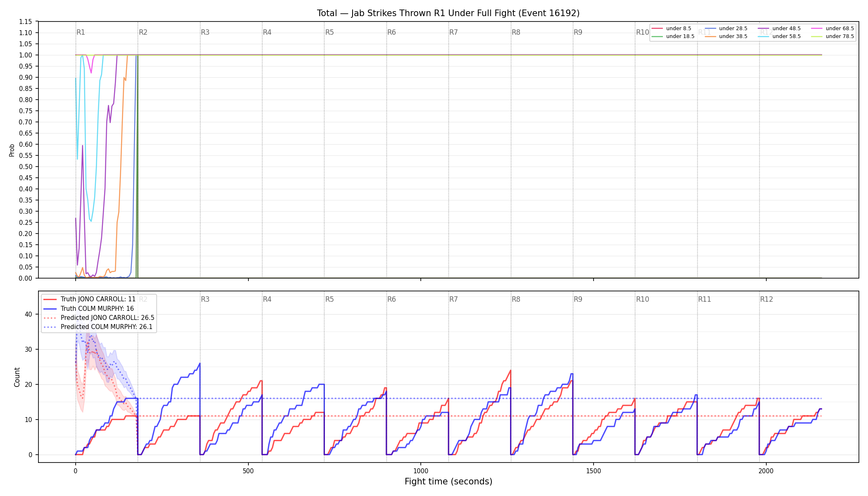Click the R8 round label in count plot
The image size is (868, 496).
pyautogui.click(x=516, y=299)
